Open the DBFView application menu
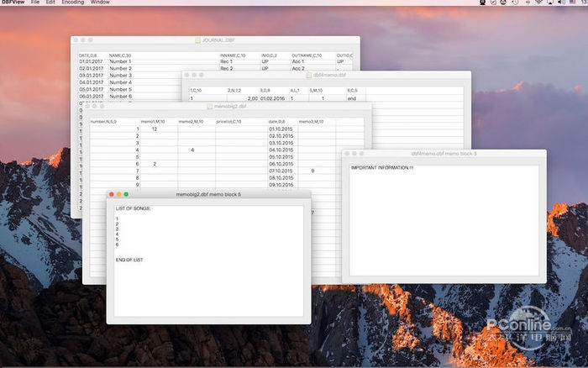 click(12, 3)
